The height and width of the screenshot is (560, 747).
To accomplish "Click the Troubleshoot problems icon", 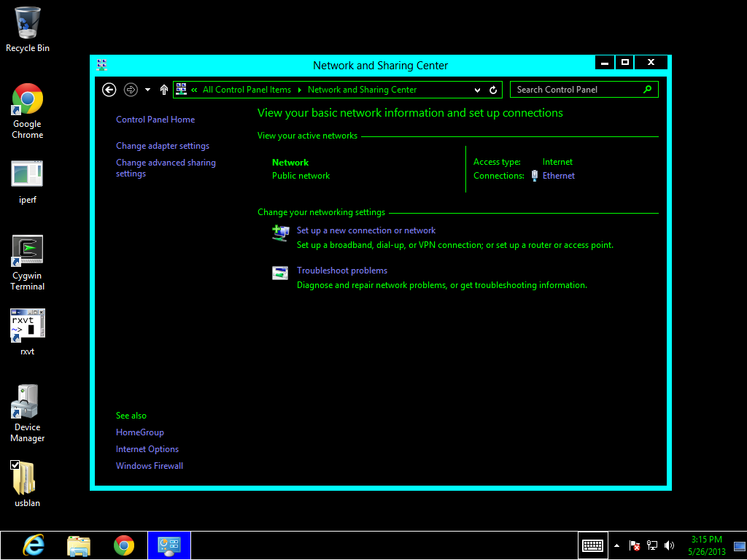I will (280, 273).
